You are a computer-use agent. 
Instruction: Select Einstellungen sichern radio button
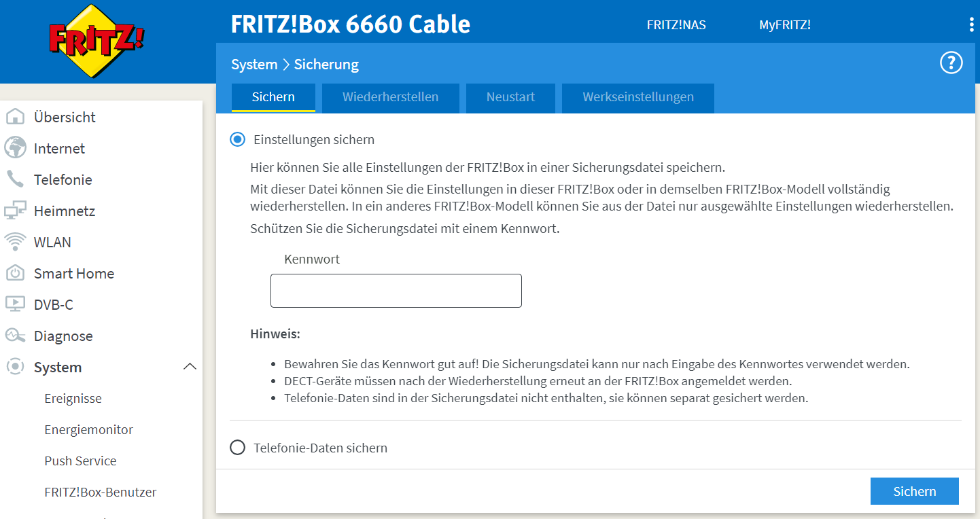pos(237,139)
